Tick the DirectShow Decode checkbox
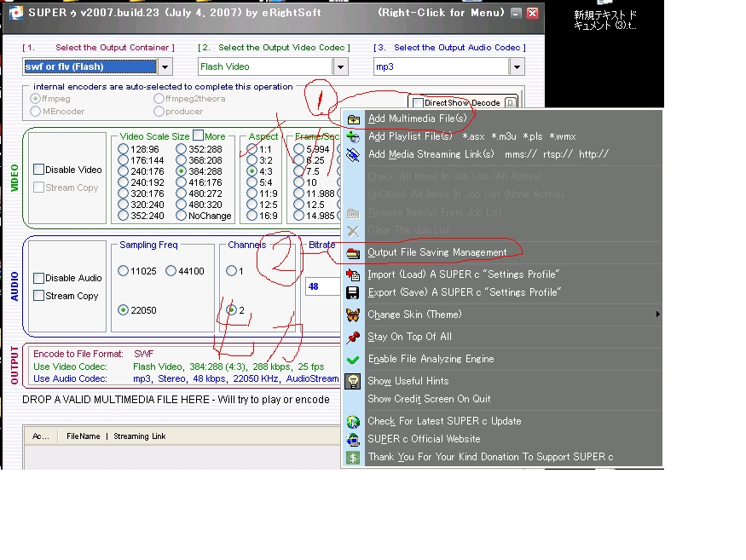 [x=419, y=103]
